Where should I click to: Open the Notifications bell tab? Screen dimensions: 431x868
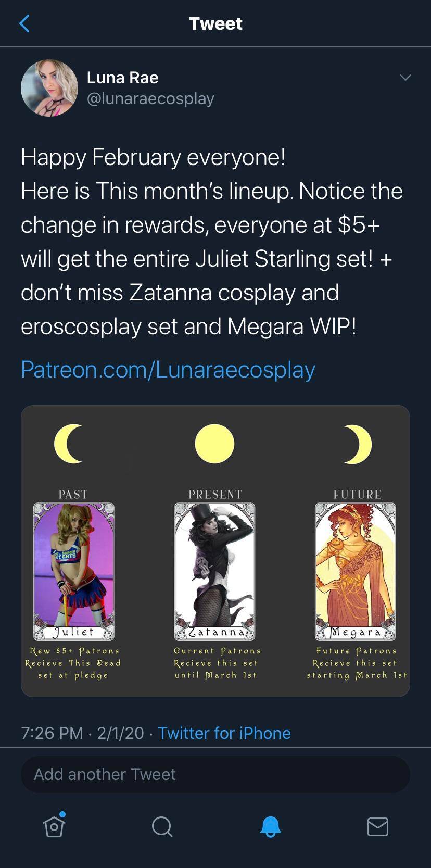270,826
